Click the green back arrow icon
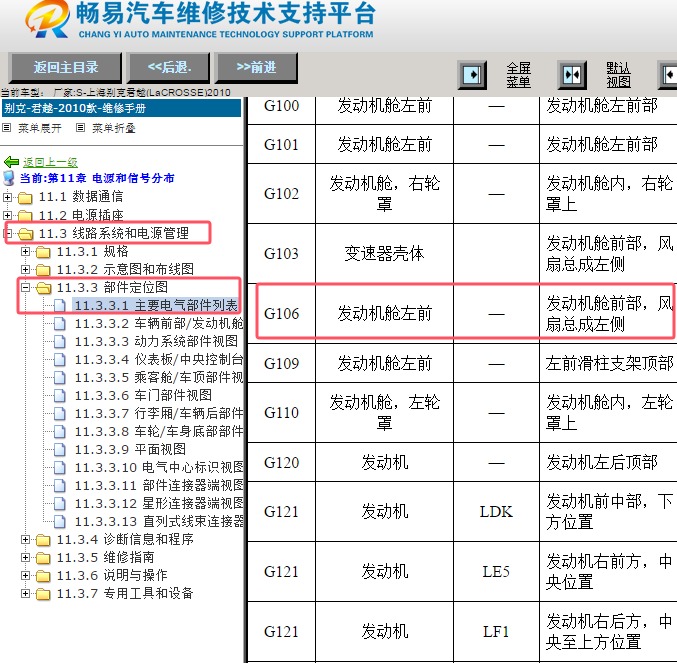Screen dimensions: 677x663 click(x=11, y=162)
